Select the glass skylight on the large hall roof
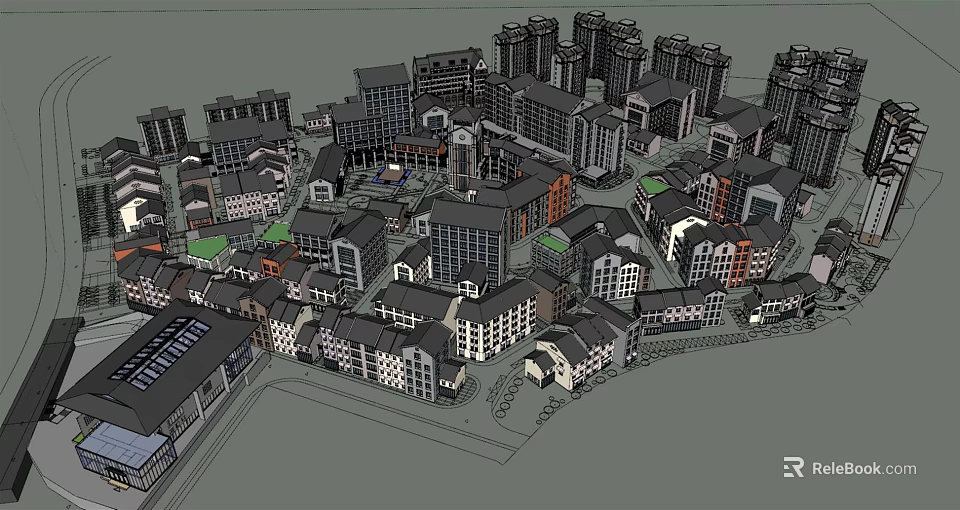This screenshot has height=510, width=960. [x=160, y=353]
